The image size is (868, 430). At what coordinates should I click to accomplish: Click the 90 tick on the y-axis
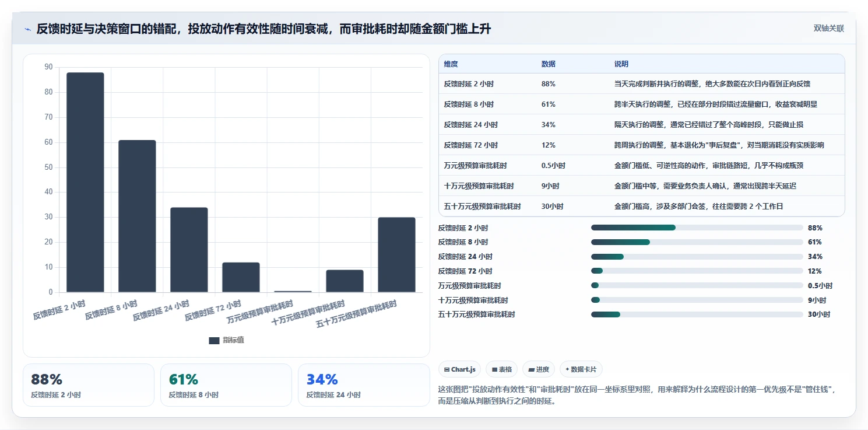[x=48, y=67]
